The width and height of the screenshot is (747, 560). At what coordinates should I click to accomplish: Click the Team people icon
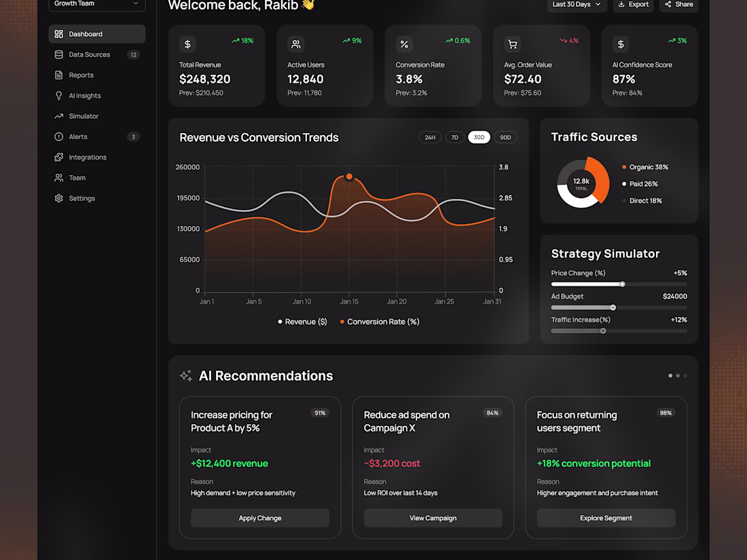pos(58,178)
